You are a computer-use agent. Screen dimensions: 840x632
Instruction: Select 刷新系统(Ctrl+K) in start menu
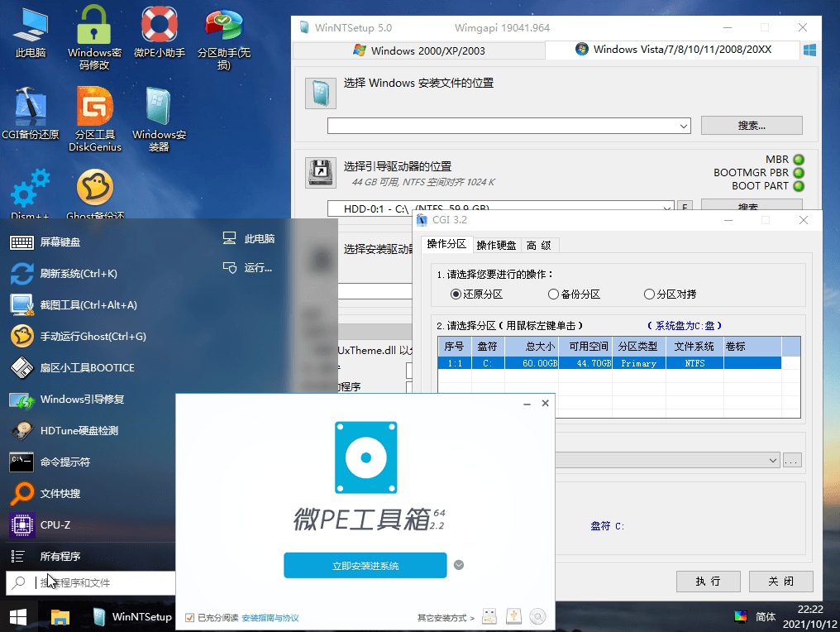pyautogui.click(x=64, y=273)
